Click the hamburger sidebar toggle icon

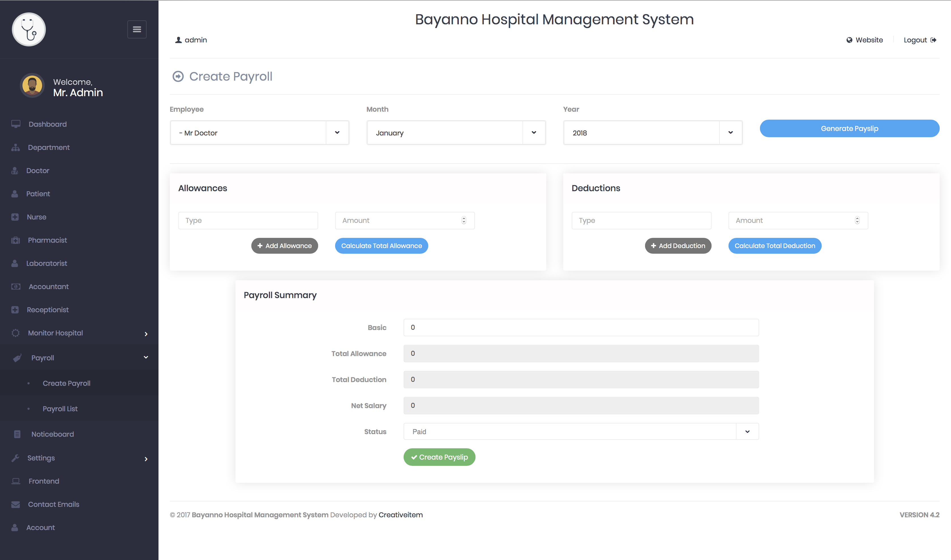tap(137, 29)
